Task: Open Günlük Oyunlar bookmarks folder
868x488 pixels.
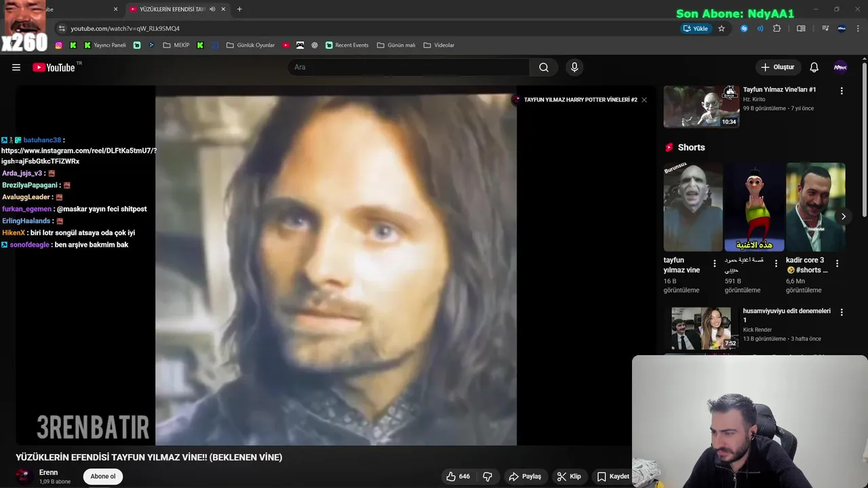Action: point(250,45)
